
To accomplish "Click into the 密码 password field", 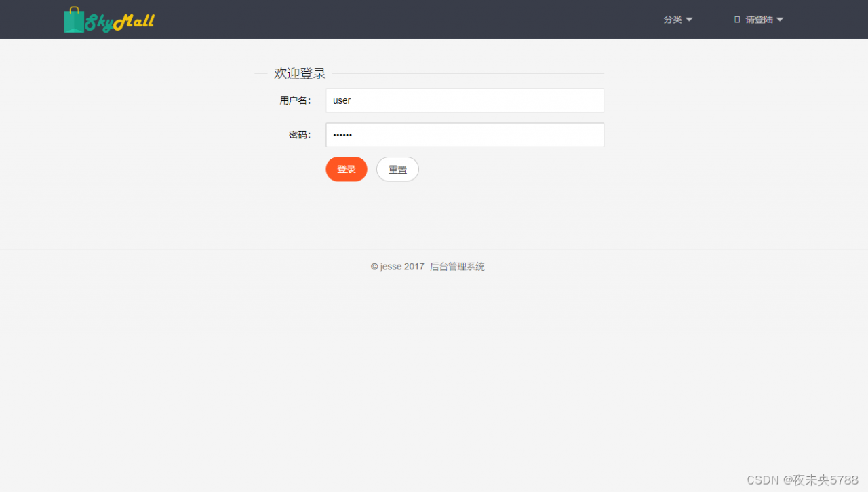I will [465, 135].
